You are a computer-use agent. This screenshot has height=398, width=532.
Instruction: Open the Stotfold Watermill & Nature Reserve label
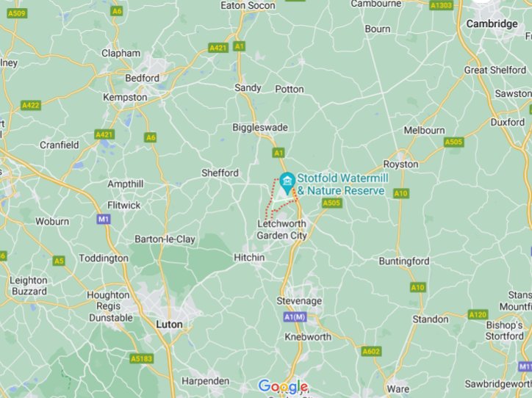(342, 184)
